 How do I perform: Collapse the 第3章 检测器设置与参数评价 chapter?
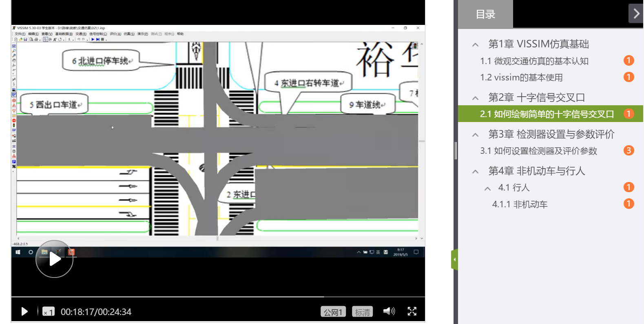(475, 135)
